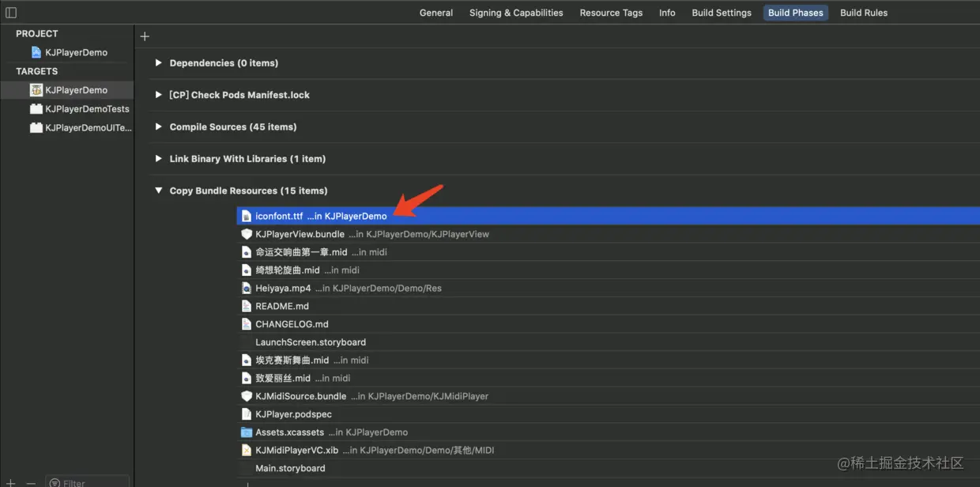Click the KJPlayerView.bundle shield icon

tap(247, 234)
